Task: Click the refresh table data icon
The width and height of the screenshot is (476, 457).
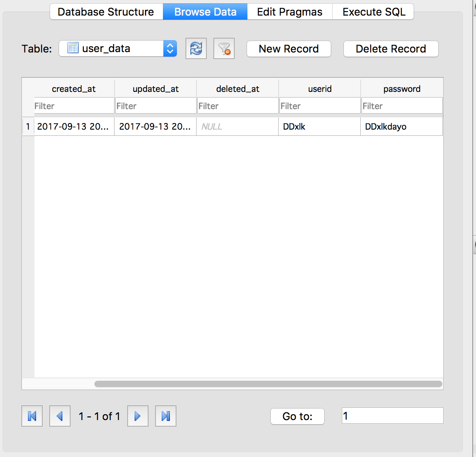Action: [196, 49]
